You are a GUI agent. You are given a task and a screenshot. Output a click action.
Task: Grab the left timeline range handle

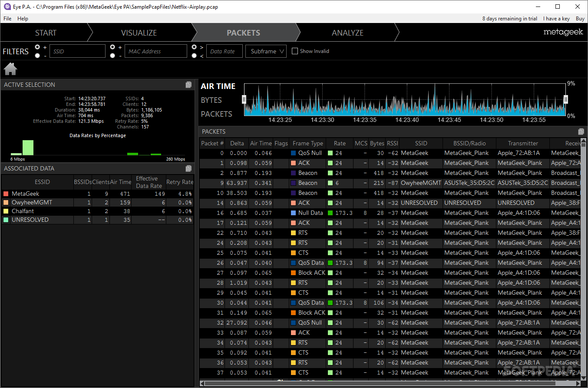244,99
